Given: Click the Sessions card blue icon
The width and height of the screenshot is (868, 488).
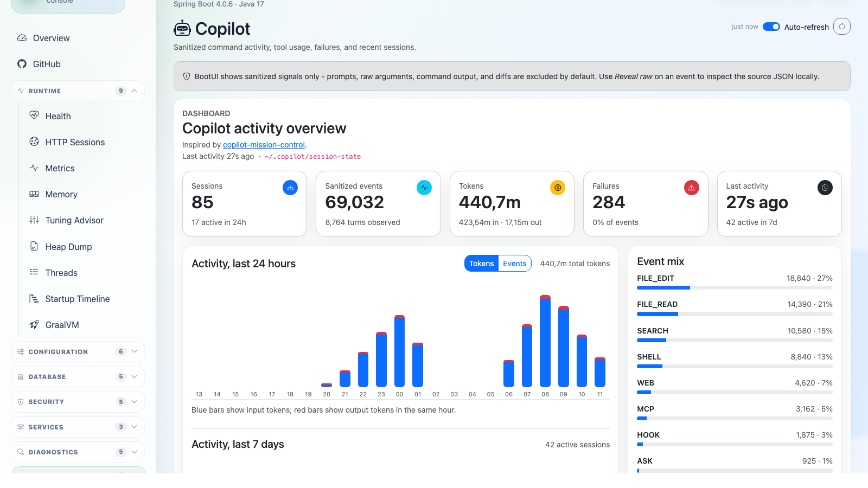Looking at the screenshot, I should 290,188.
